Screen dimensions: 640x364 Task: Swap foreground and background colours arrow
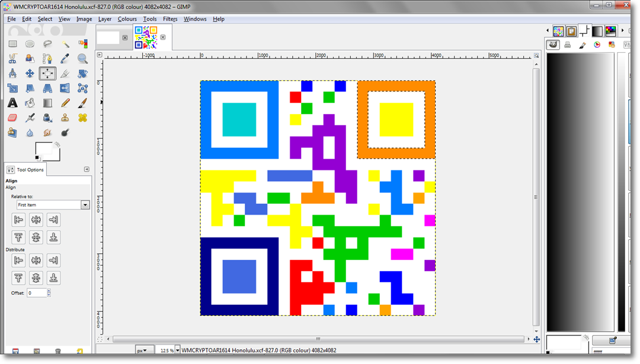tap(57, 144)
